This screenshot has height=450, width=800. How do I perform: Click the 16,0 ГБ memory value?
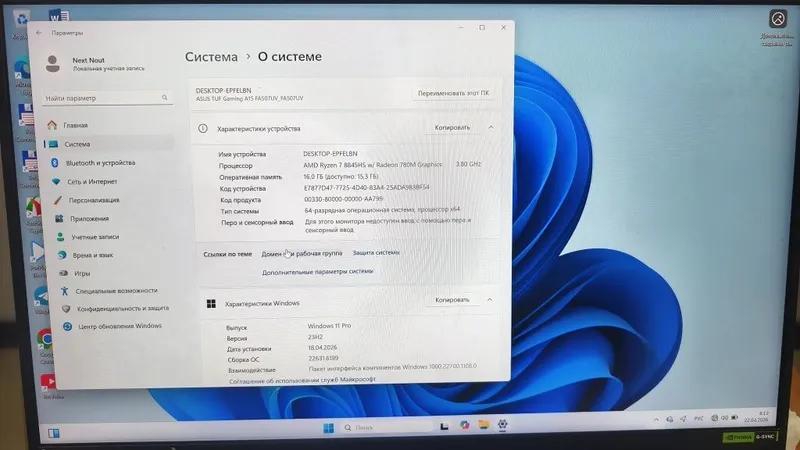[341, 177]
